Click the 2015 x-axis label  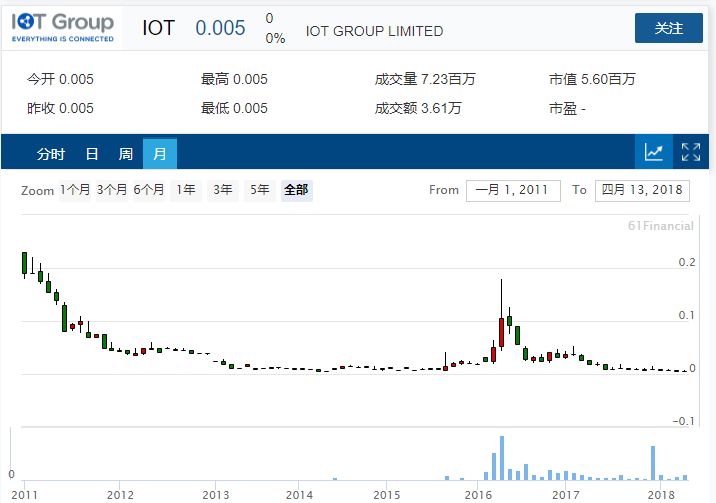click(x=386, y=495)
